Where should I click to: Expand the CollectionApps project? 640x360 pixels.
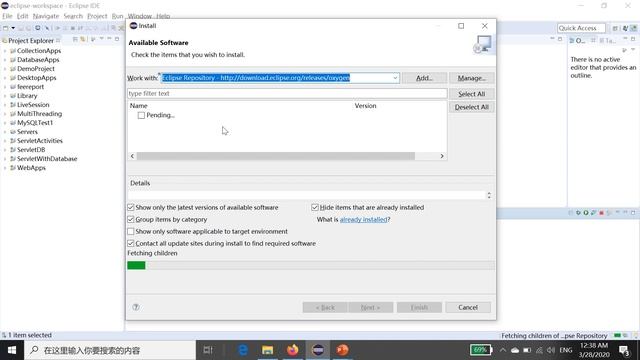(x=5, y=51)
